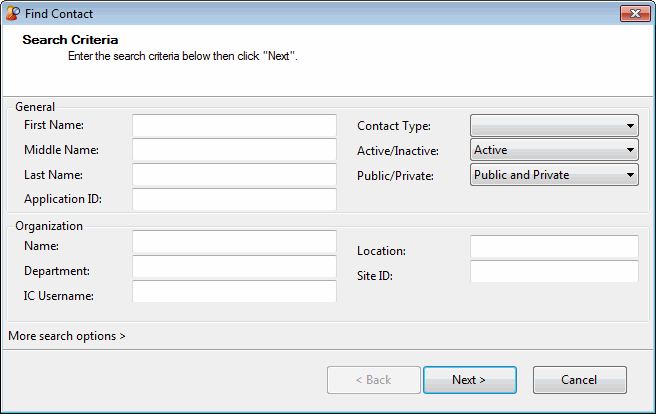The width and height of the screenshot is (656, 414).
Task: Focus the First Name field
Action: pyautogui.click(x=234, y=125)
